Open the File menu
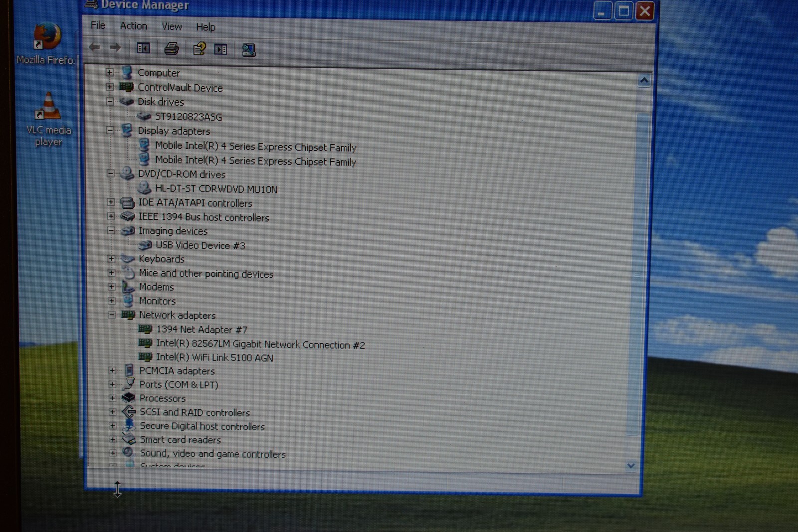 [98, 25]
